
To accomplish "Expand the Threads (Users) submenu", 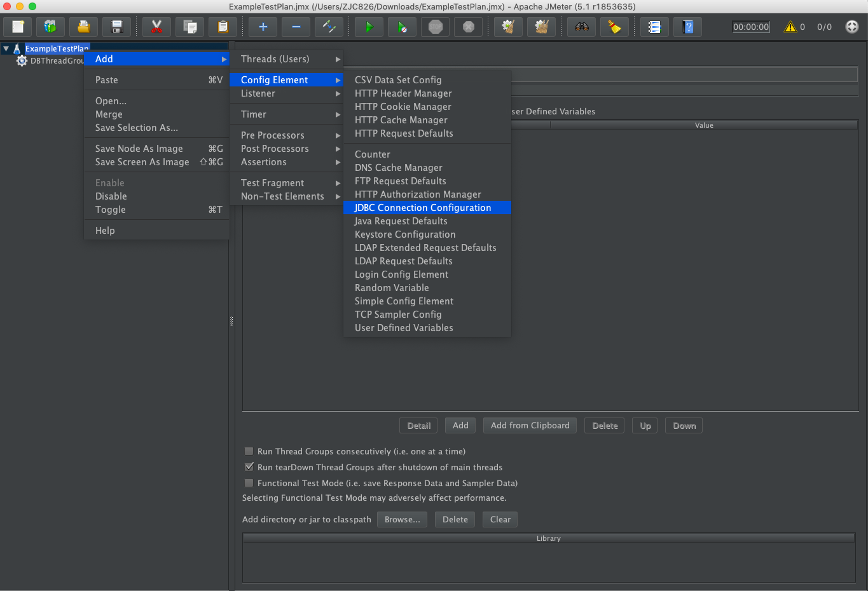I will coord(286,59).
